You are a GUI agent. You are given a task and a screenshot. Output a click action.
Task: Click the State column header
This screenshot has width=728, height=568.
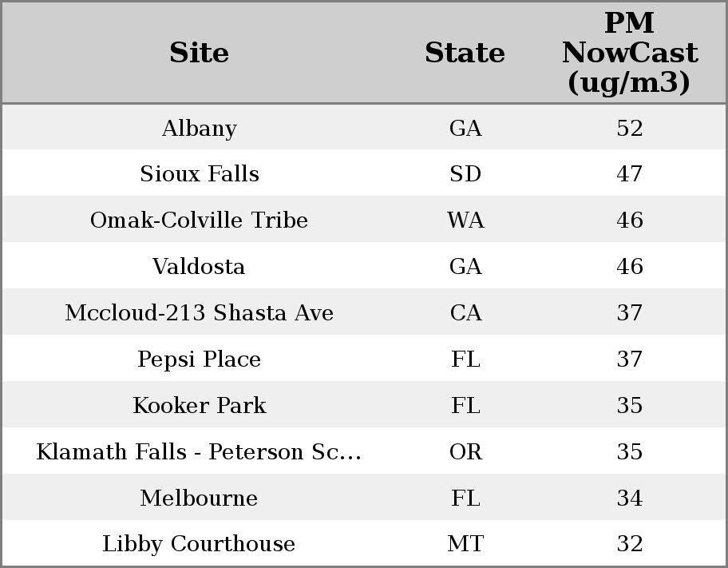click(465, 53)
